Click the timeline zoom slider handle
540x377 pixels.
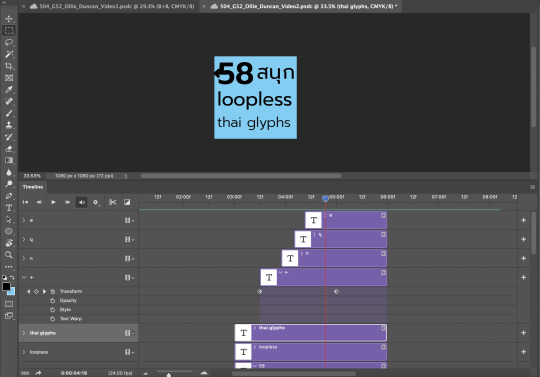[169, 375]
